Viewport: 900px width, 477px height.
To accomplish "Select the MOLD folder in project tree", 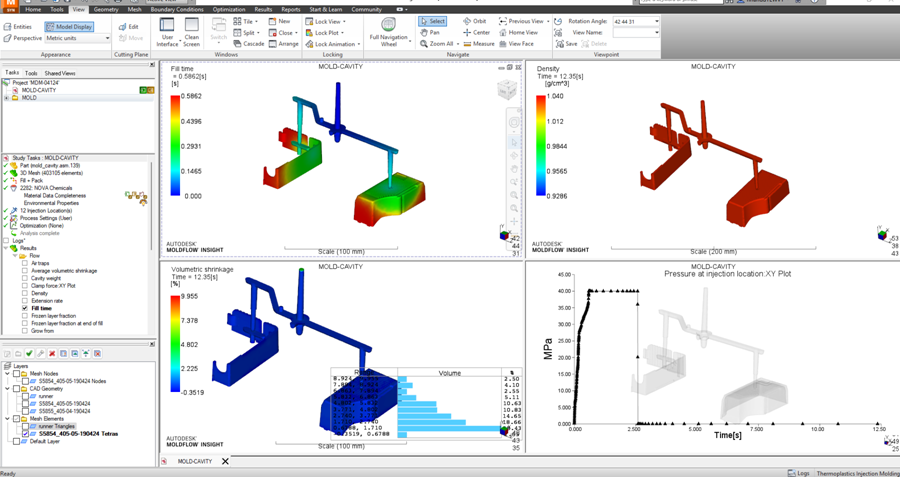I will [x=29, y=98].
